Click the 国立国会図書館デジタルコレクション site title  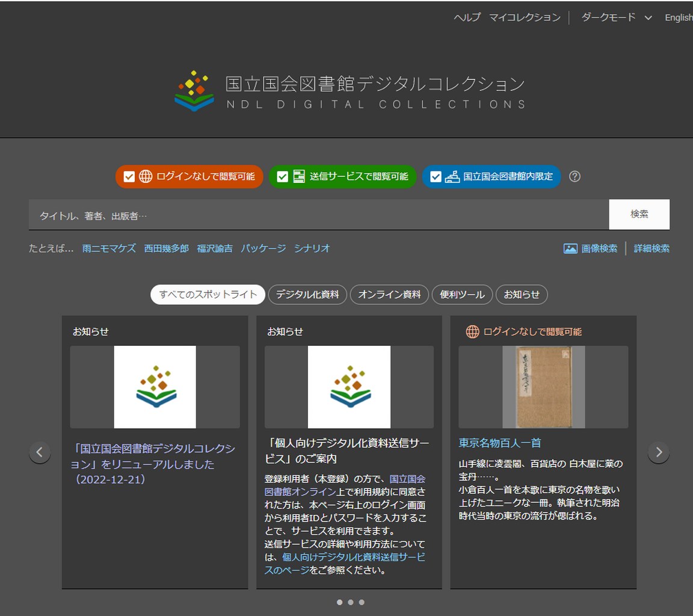pos(375,84)
